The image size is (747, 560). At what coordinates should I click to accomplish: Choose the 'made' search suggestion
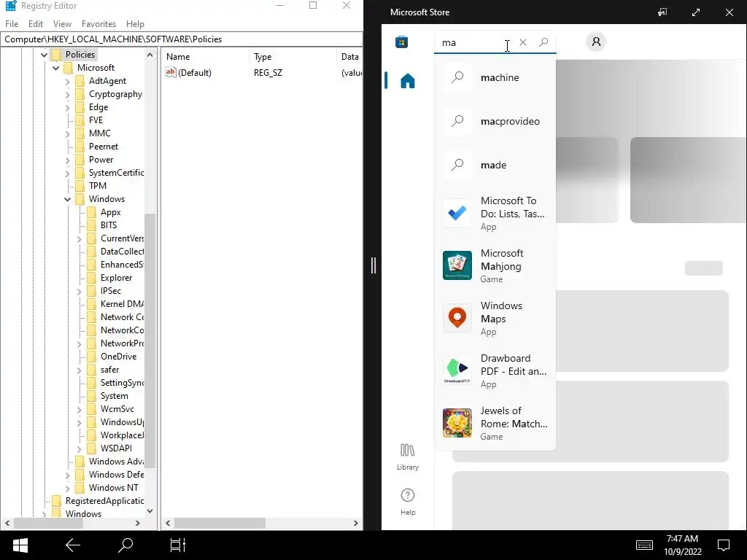pos(495,165)
